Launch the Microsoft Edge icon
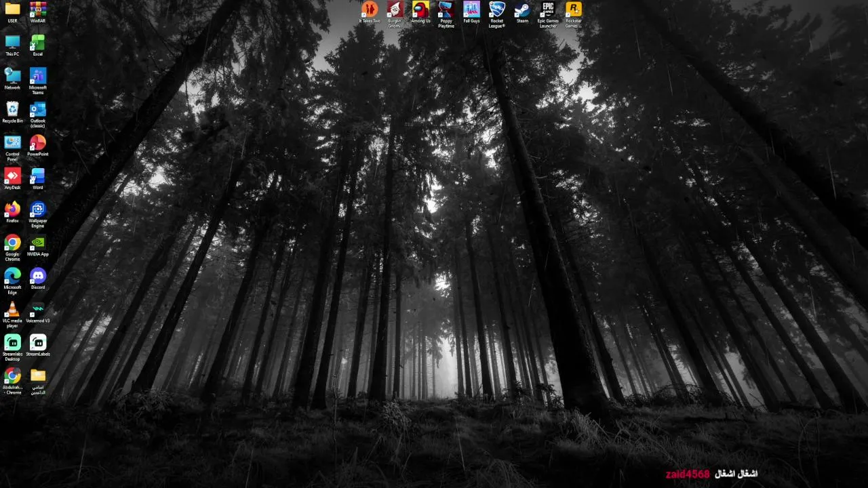 (x=12, y=281)
